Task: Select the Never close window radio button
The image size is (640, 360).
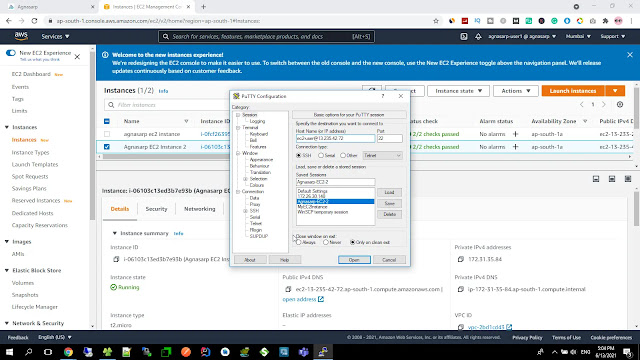Action: pyautogui.click(x=326, y=242)
